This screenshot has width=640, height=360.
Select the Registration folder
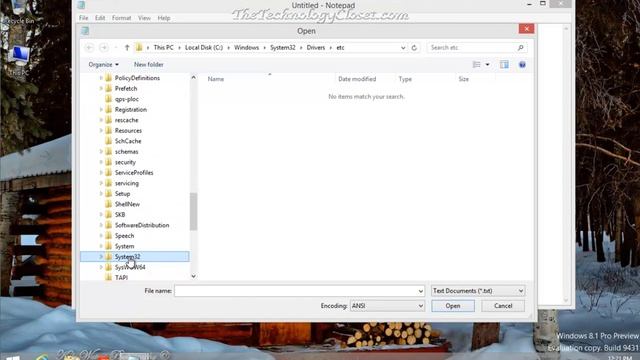[x=131, y=110]
